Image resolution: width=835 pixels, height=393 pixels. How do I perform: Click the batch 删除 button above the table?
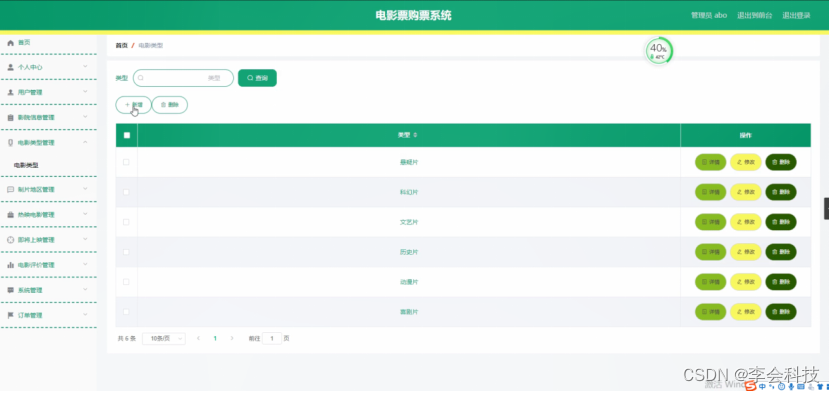(170, 105)
